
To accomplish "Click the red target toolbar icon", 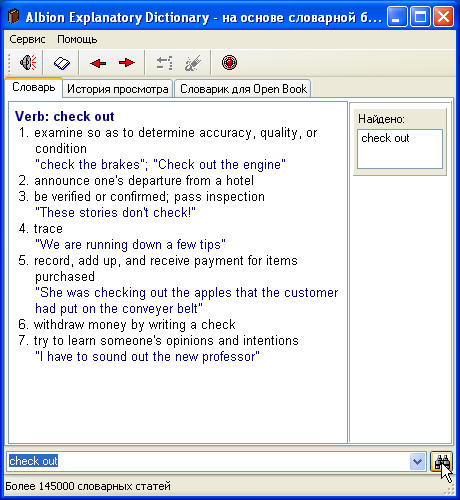I will tap(229, 62).
